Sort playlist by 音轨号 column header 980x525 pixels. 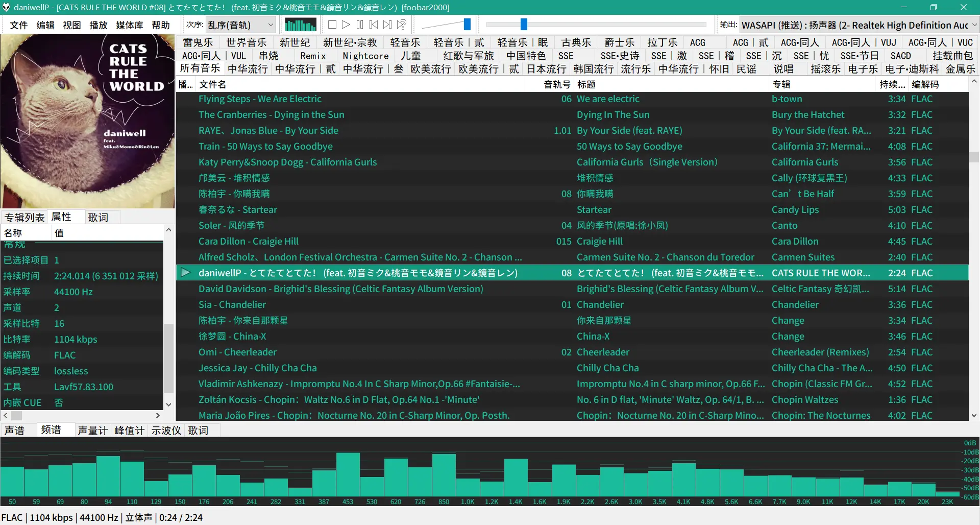pos(550,85)
